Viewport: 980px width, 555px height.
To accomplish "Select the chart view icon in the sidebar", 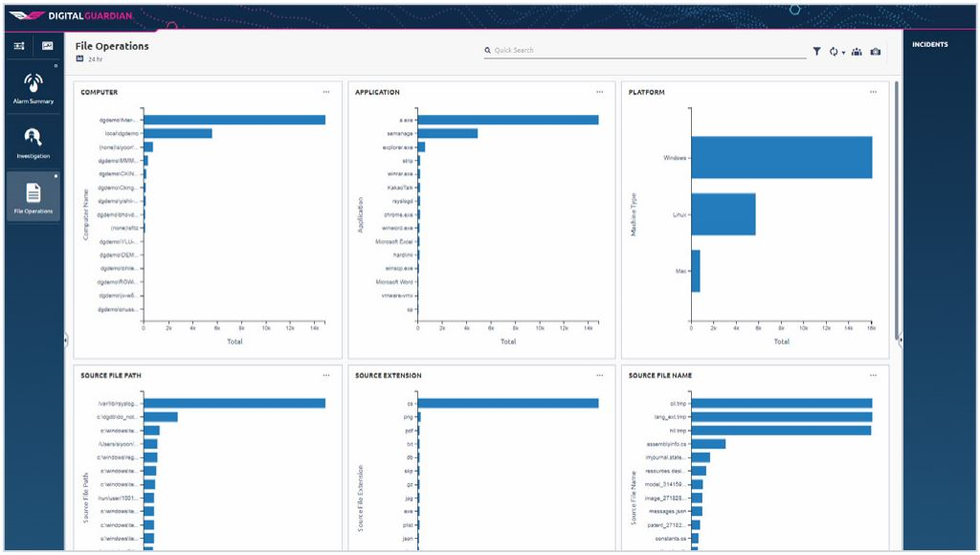I will (46, 45).
